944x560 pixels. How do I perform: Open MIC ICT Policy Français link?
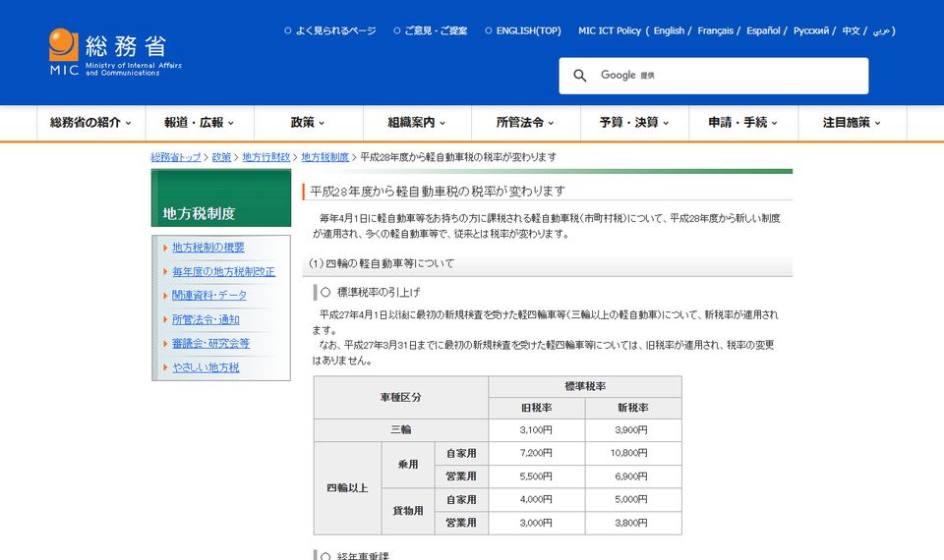(x=715, y=30)
